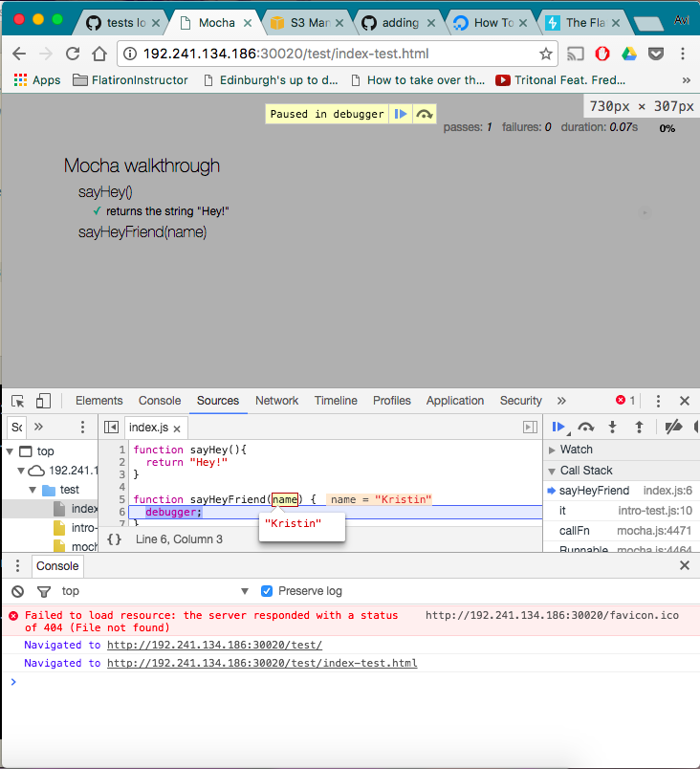Deactivate breakpoints
This screenshot has width=700, height=769.
pos(673,428)
